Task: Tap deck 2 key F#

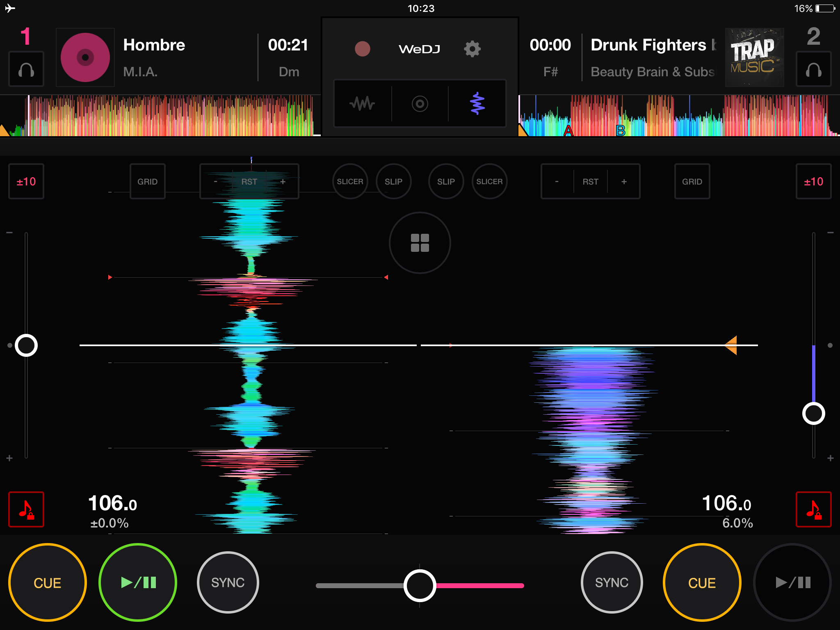Action: (550, 72)
